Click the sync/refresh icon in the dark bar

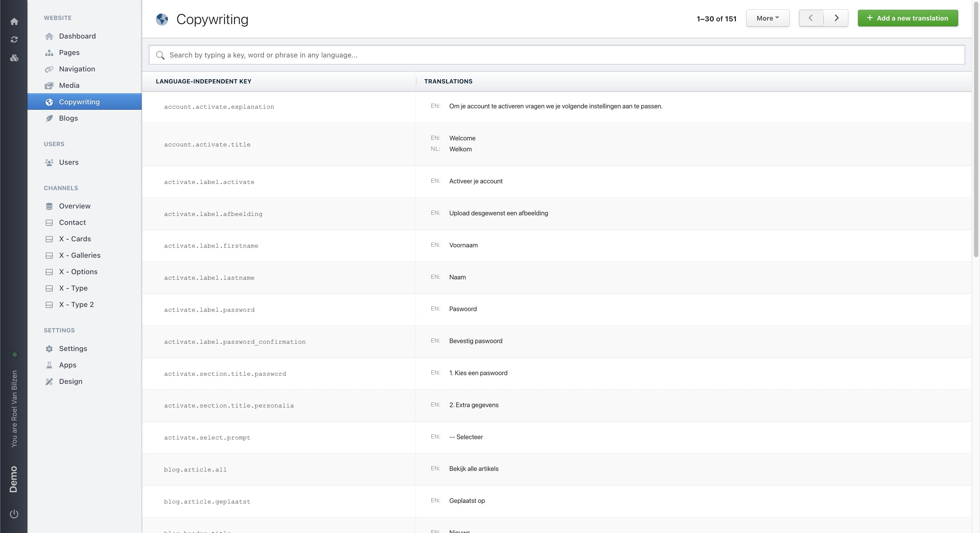[x=14, y=39]
